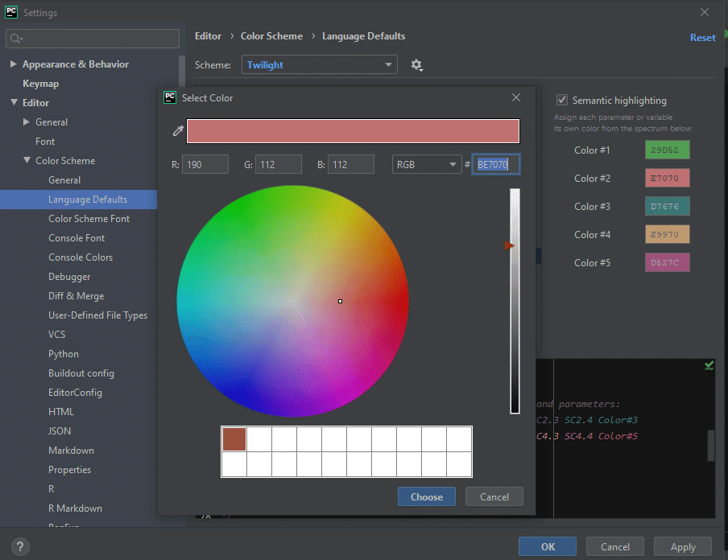Open VCS color settings
Screen dimensions: 728x560
pos(56,335)
